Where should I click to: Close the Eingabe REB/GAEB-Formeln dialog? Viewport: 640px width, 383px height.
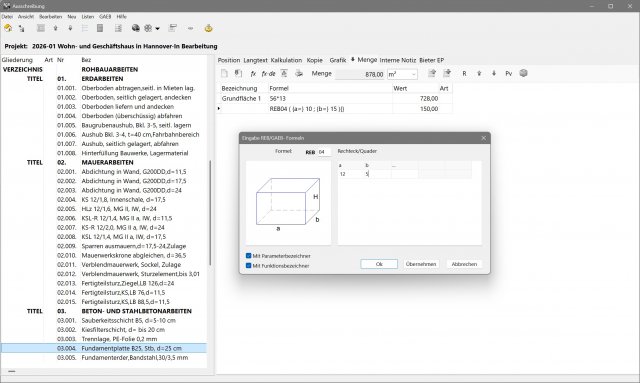click(x=484, y=138)
